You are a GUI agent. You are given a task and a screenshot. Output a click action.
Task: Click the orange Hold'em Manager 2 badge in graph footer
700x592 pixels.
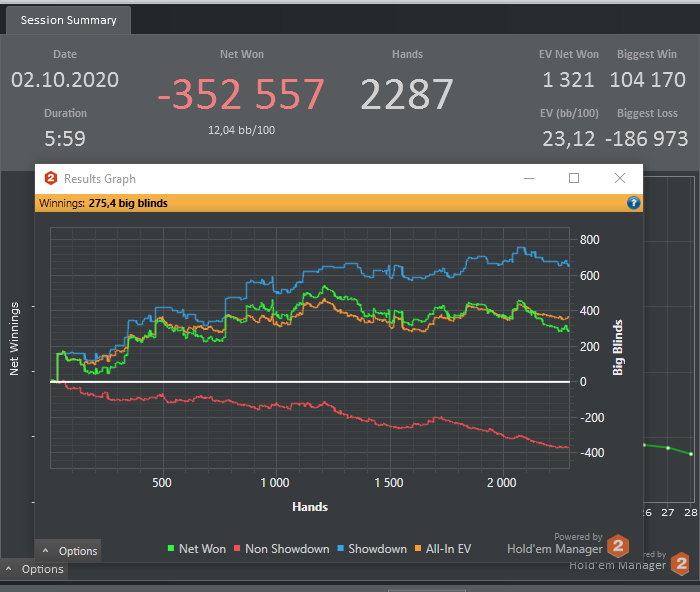coord(618,546)
